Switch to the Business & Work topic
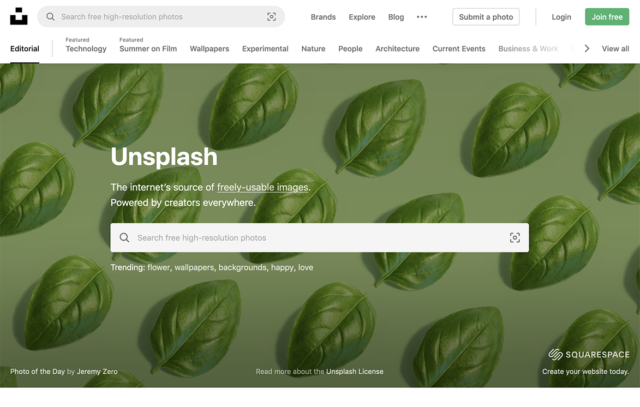 [528, 49]
